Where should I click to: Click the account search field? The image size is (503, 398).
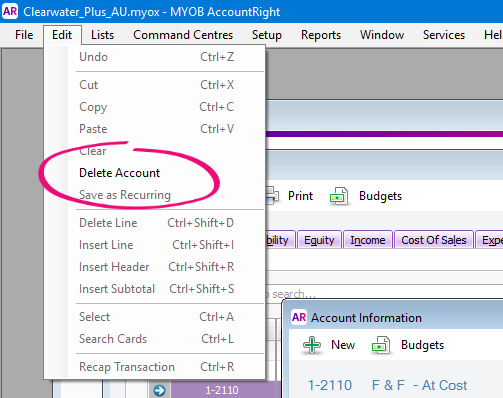(x=384, y=294)
